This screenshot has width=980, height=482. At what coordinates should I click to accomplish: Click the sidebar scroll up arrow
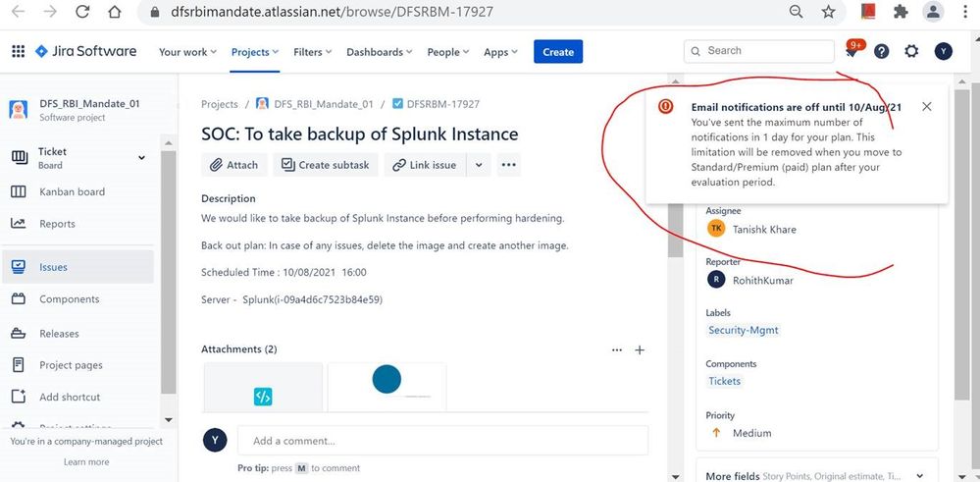168,142
